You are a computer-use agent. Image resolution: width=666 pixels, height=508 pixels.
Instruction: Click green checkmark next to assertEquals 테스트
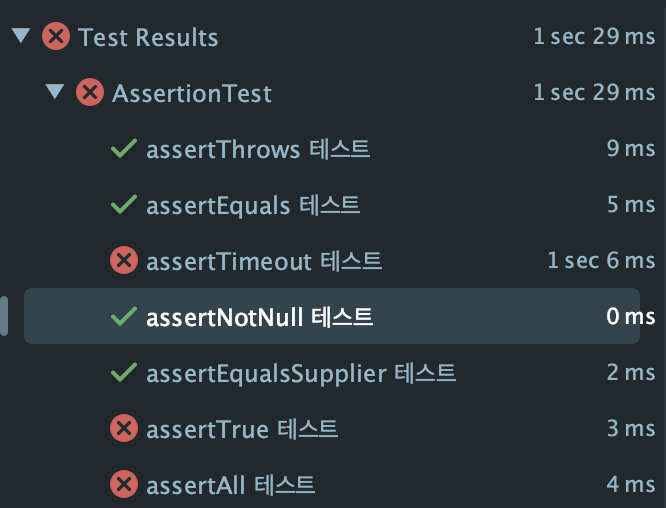click(124, 204)
